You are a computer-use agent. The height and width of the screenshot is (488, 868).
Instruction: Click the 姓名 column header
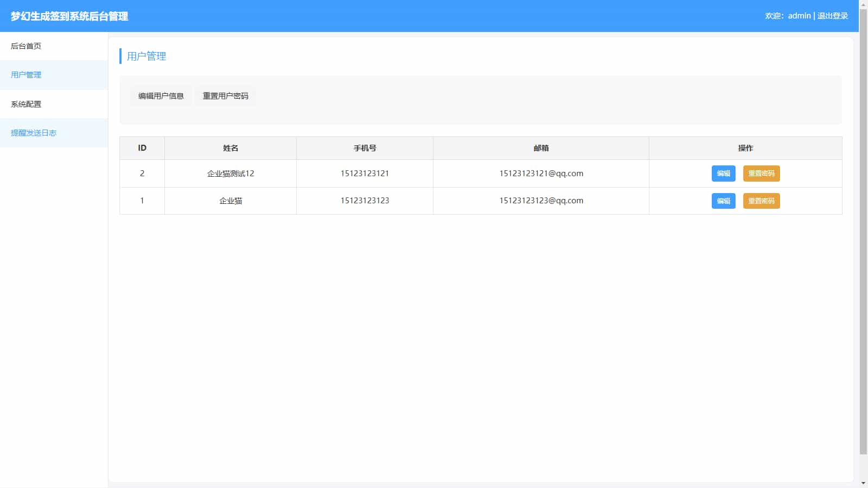point(231,148)
